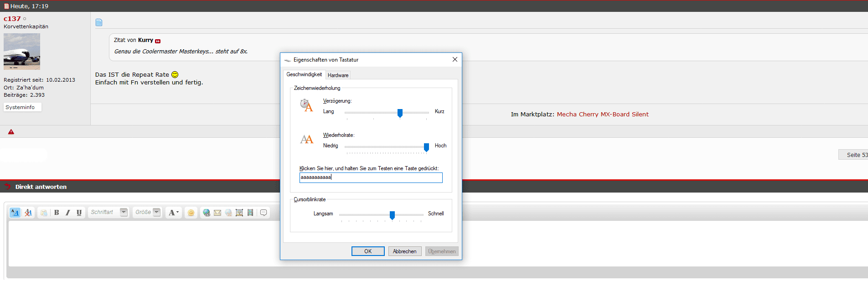Open the Schriftart font dropdown
Screen dimensions: 868x287
point(108,212)
